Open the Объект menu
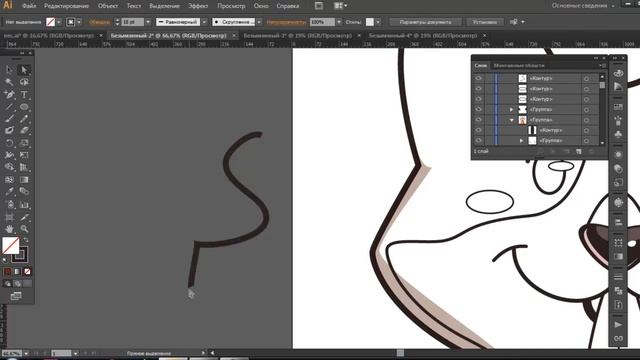The width and height of the screenshot is (640, 360). tap(108, 6)
